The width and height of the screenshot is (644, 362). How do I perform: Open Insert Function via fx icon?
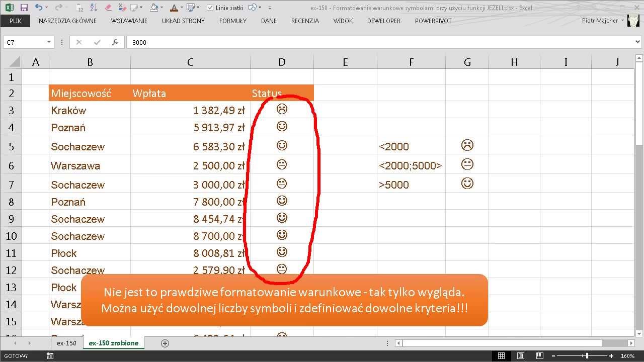[x=115, y=42]
